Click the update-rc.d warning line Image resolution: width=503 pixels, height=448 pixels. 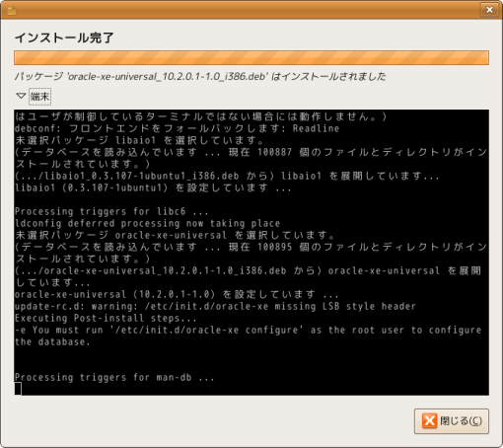(x=215, y=306)
